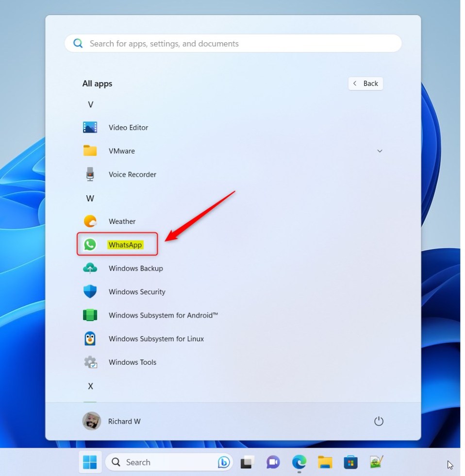Open Chat from the taskbar
Viewport: 465px width, 476px height.
click(274, 462)
